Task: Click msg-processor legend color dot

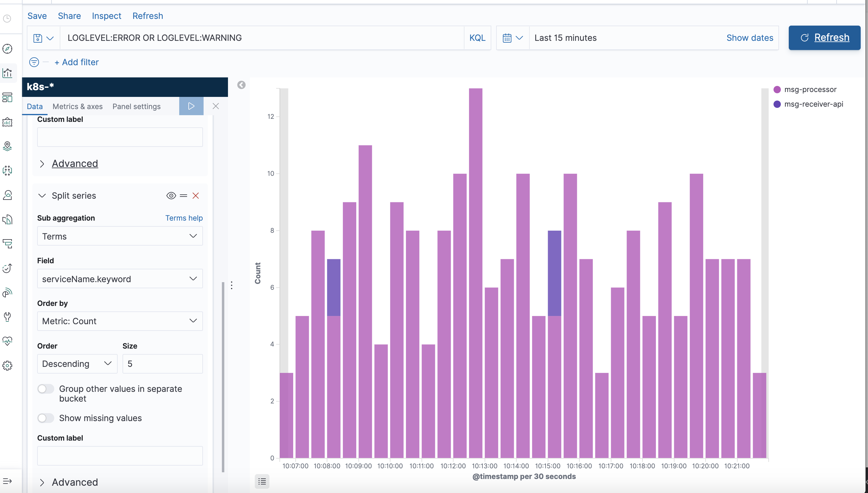Action: click(x=777, y=89)
